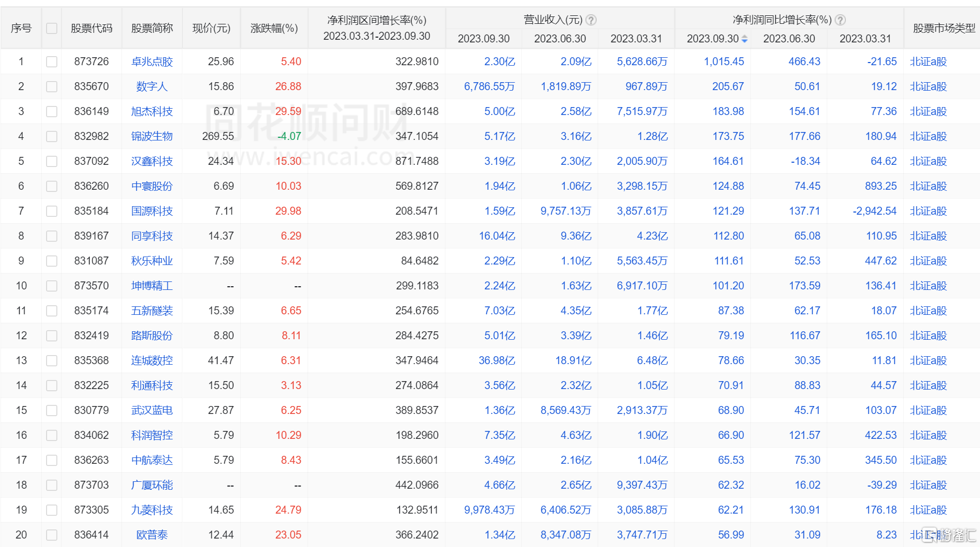Open stock link 旭杰科技
This screenshot has height=547, width=980.
pyautogui.click(x=152, y=112)
